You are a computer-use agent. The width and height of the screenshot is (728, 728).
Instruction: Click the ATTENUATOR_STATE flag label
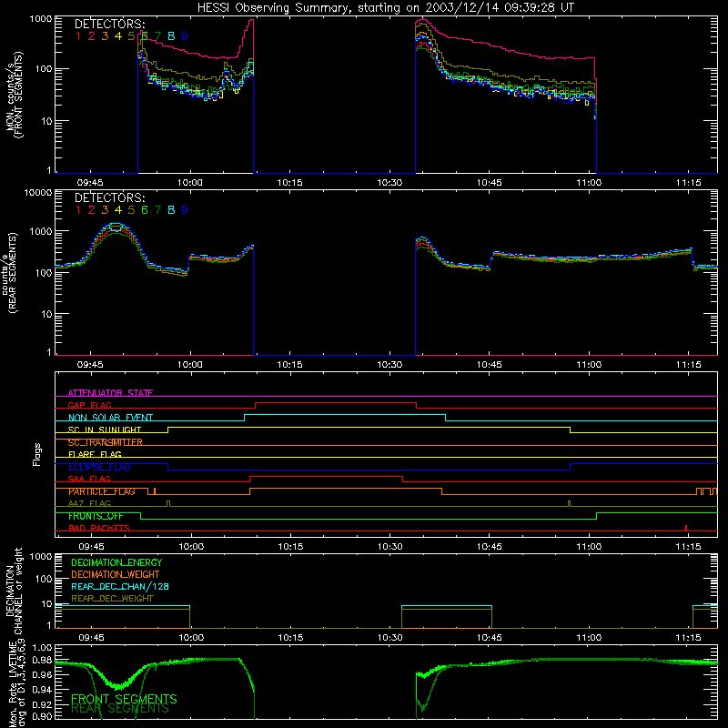(x=110, y=393)
